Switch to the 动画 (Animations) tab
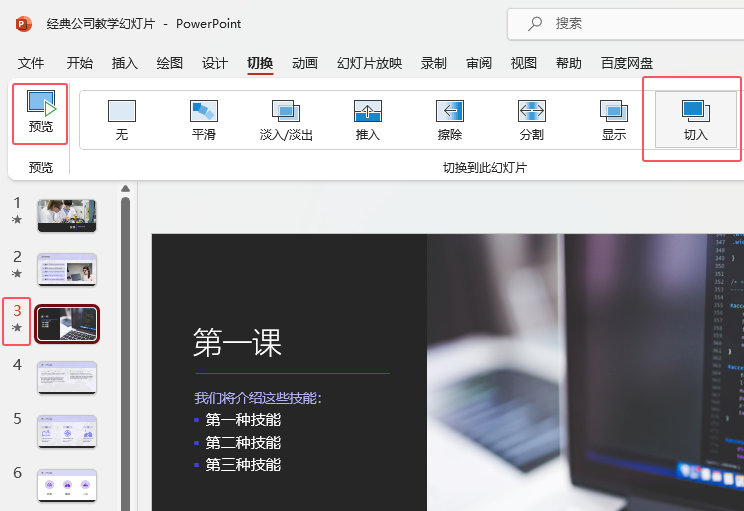Screen dimensions: 744x511 click(305, 63)
